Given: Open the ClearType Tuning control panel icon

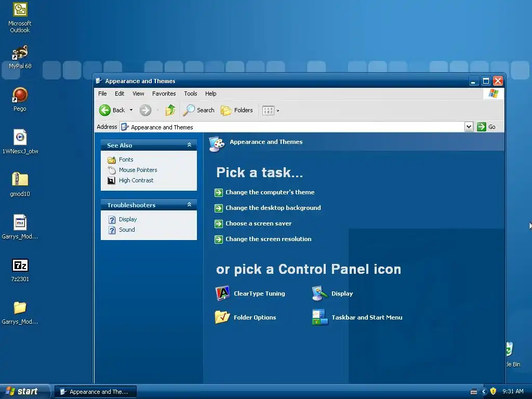Looking at the screenshot, I should pyautogui.click(x=222, y=294).
